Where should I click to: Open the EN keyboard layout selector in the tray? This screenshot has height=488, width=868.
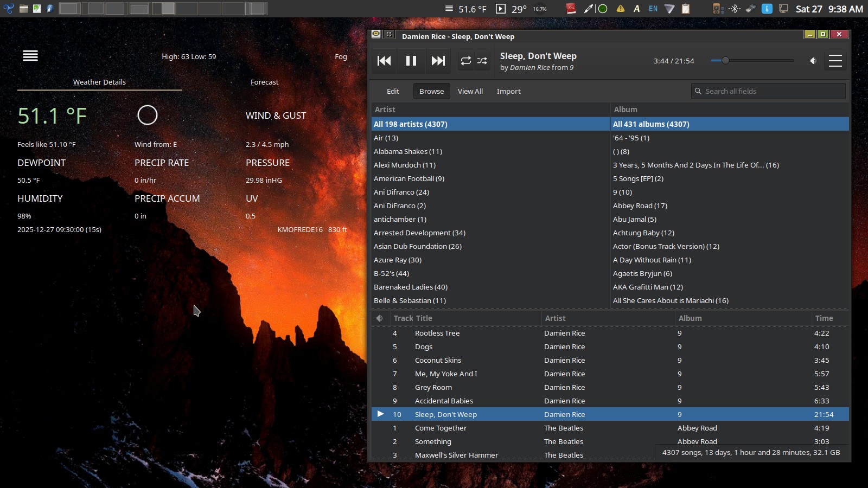(652, 9)
